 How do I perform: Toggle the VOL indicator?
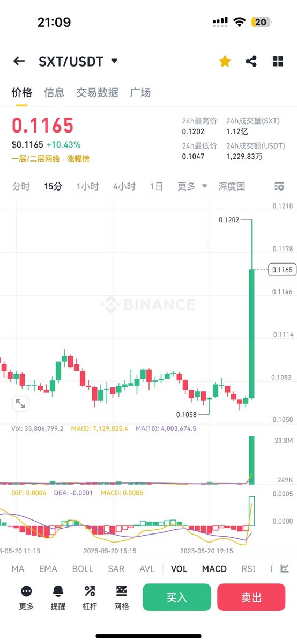click(179, 569)
